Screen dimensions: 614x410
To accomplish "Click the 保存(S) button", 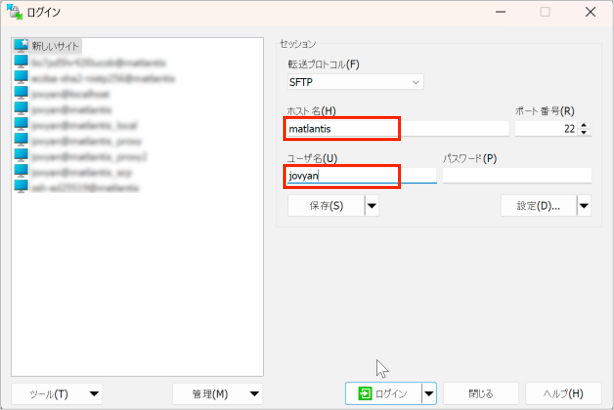I will pyautogui.click(x=326, y=206).
